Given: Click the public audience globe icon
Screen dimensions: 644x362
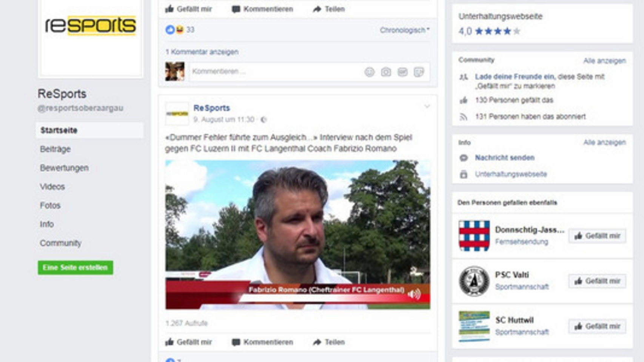Looking at the screenshot, I should (x=263, y=120).
